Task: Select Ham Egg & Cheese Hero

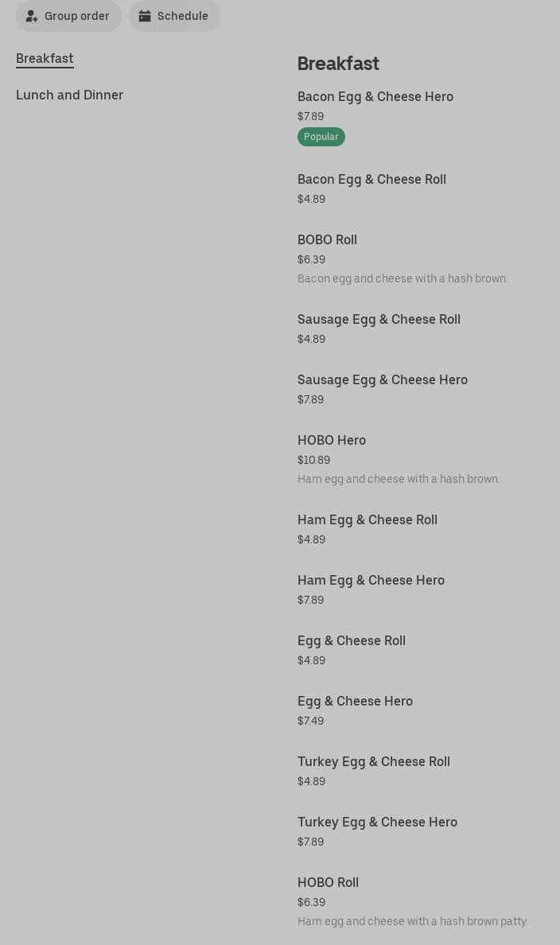Action: (371, 581)
